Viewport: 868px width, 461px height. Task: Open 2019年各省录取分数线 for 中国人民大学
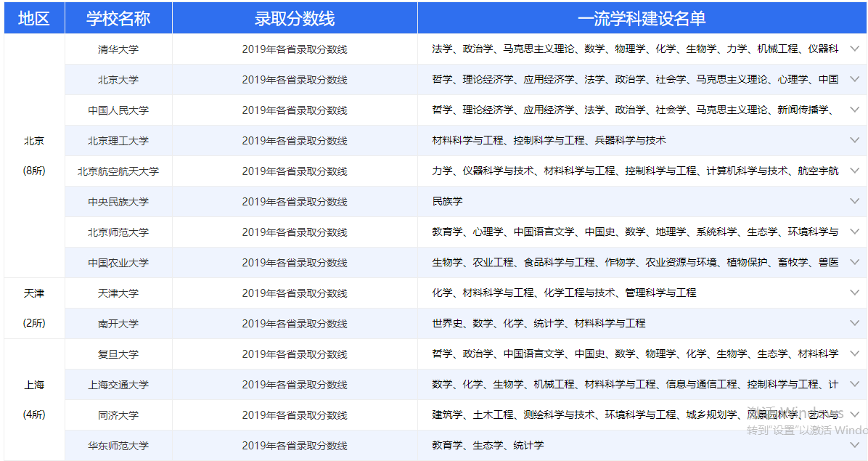point(295,110)
